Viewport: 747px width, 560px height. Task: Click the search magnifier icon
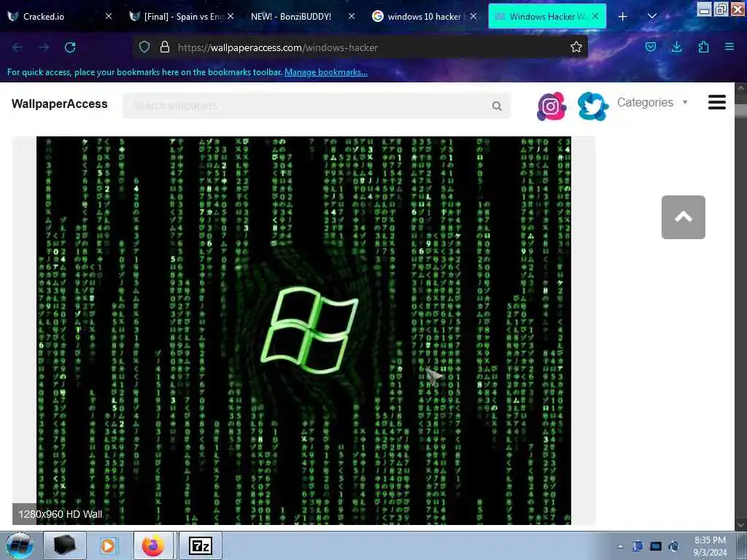pos(497,106)
